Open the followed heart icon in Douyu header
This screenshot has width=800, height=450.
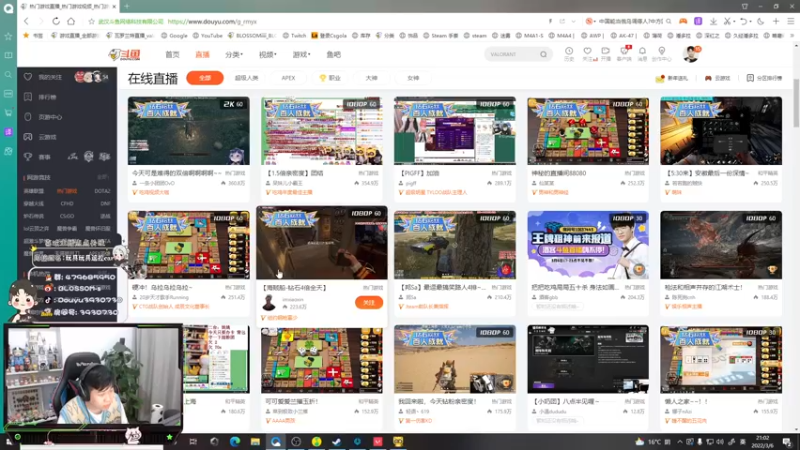pos(587,51)
